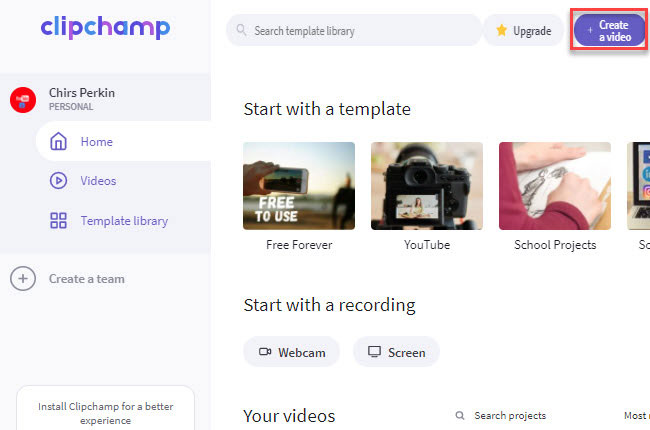650x430 pixels.
Task: Focus the Search projects field
Action: [510, 415]
